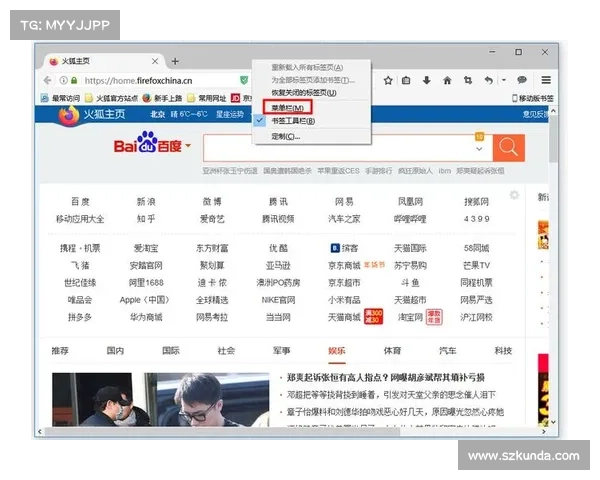Open the downloads arrow icon in toolbar
600x480 pixels.
pyautogui.click(x=426, y=80)
